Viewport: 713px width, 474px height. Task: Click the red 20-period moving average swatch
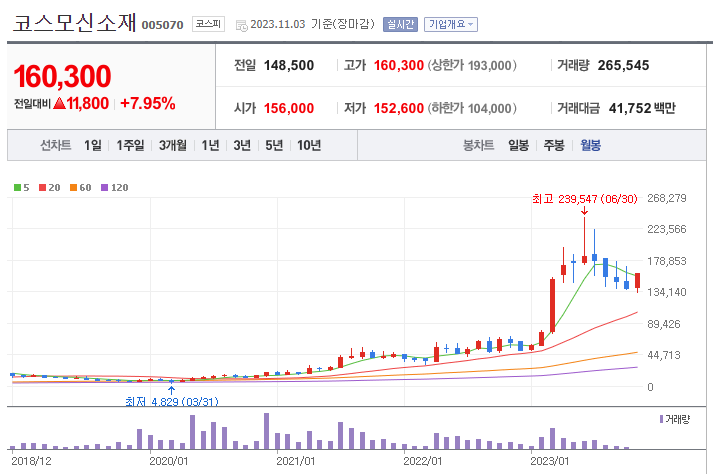click(x=43, y=187)
